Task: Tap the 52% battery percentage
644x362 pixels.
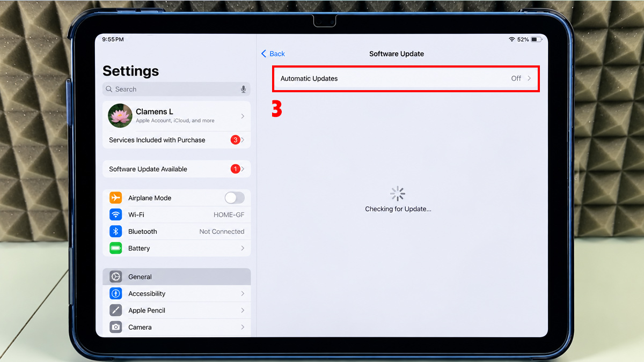Action: click(523, 40)
